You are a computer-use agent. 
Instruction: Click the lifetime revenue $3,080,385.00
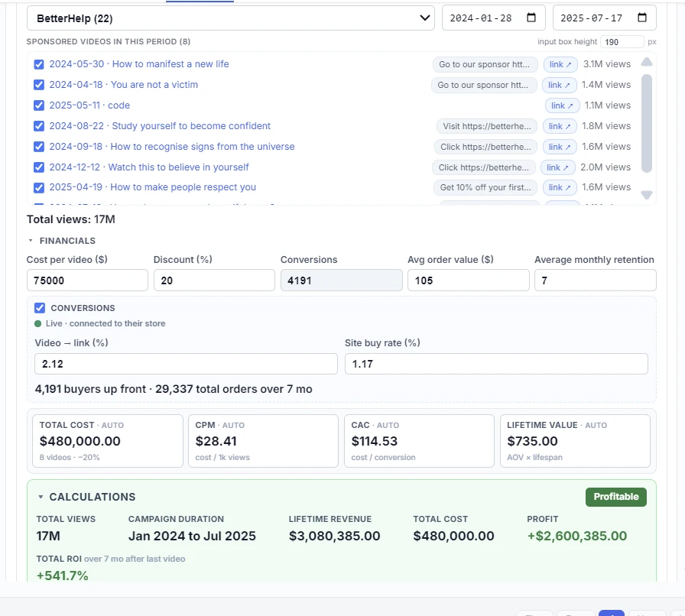[x=335, y=536]
